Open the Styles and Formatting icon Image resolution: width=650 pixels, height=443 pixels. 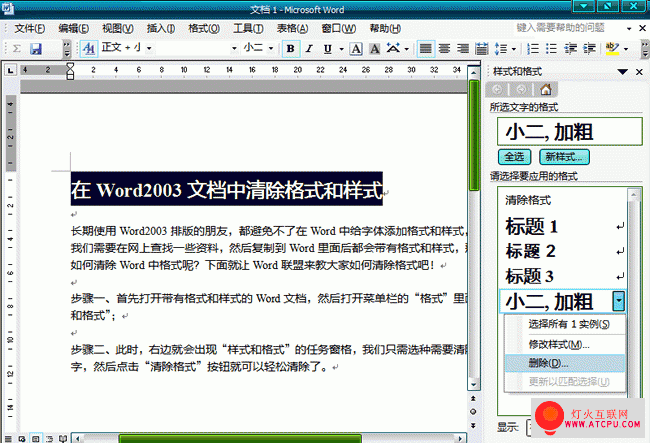[x=89, y=49]
